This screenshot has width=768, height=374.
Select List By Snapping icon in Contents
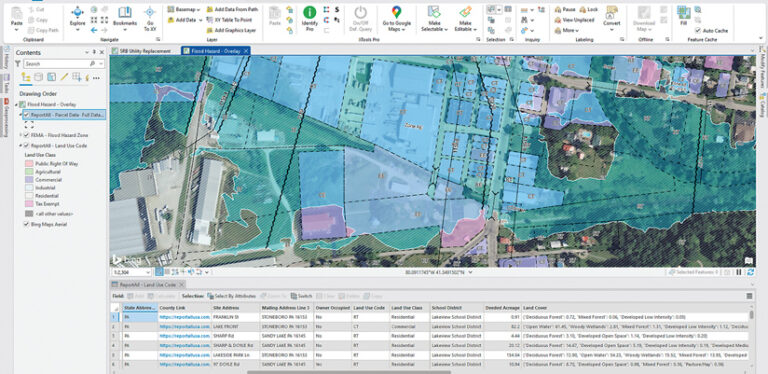77,77
